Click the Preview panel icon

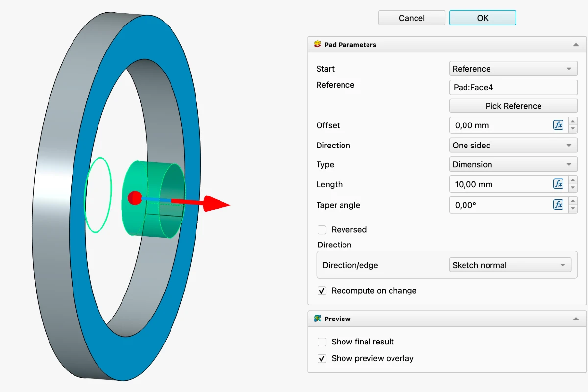click(x=318, y=318)
